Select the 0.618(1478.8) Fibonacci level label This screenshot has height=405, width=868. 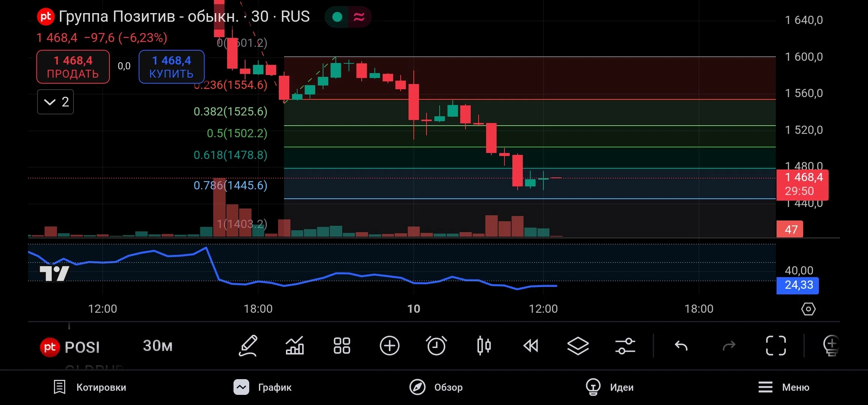pyautogui.click(x=230, y=155)
